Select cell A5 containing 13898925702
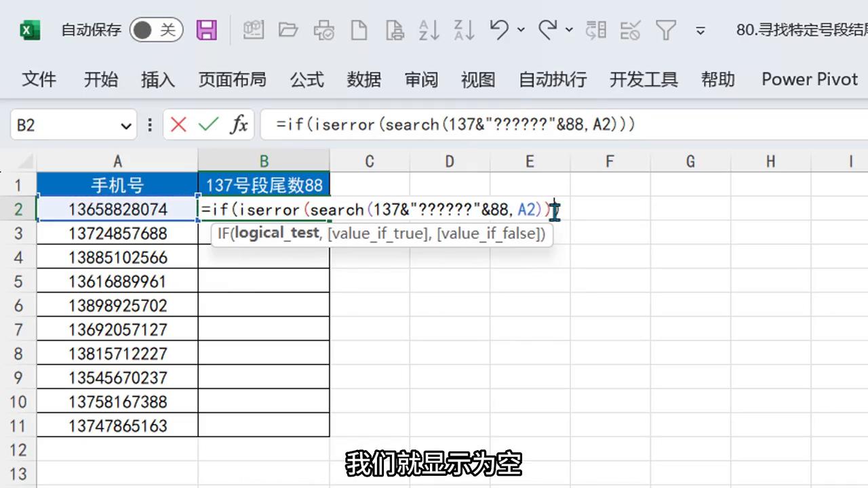 click(x=117, y=306)
